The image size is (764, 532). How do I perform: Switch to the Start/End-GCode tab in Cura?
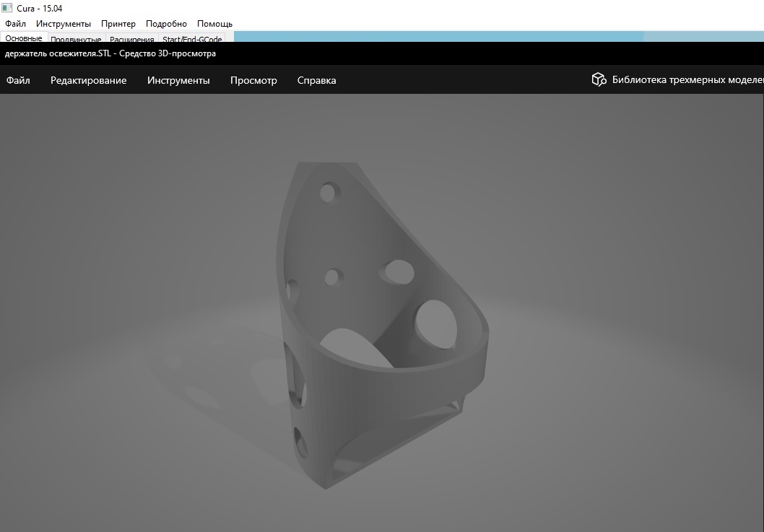click(192, 38)
